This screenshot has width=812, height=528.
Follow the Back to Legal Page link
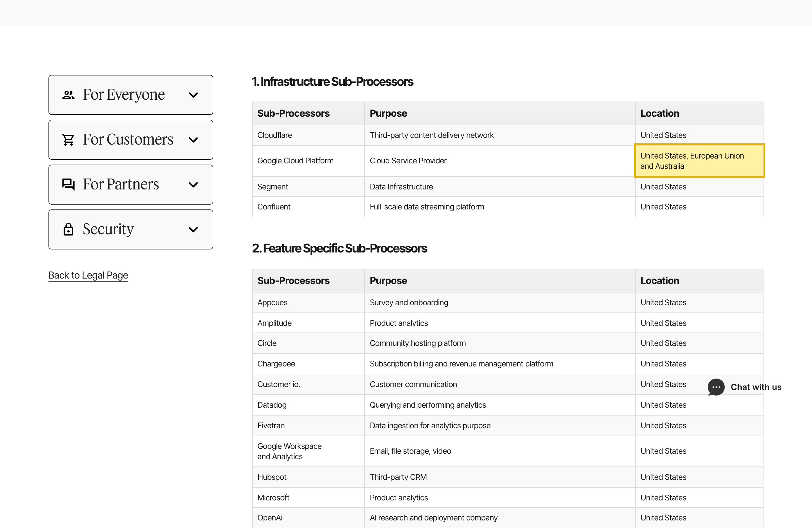(x=88, y=275)
